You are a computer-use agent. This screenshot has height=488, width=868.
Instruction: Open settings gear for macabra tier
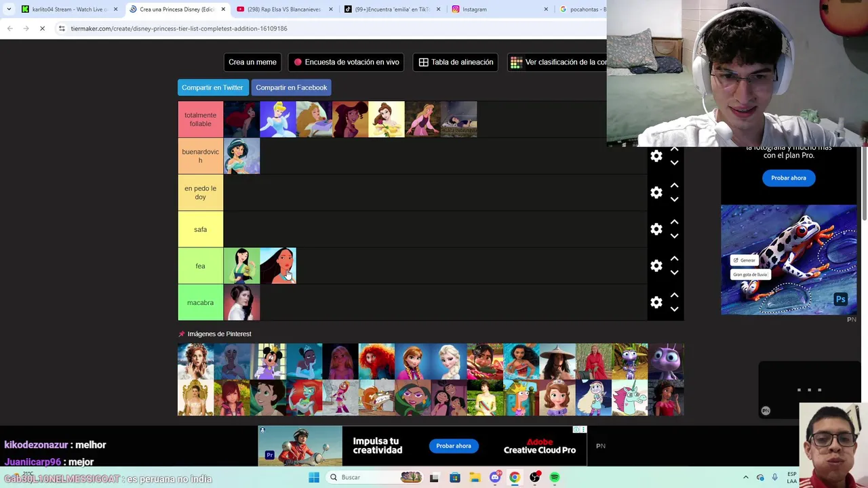pyautogui.click(x=656, y=302)
